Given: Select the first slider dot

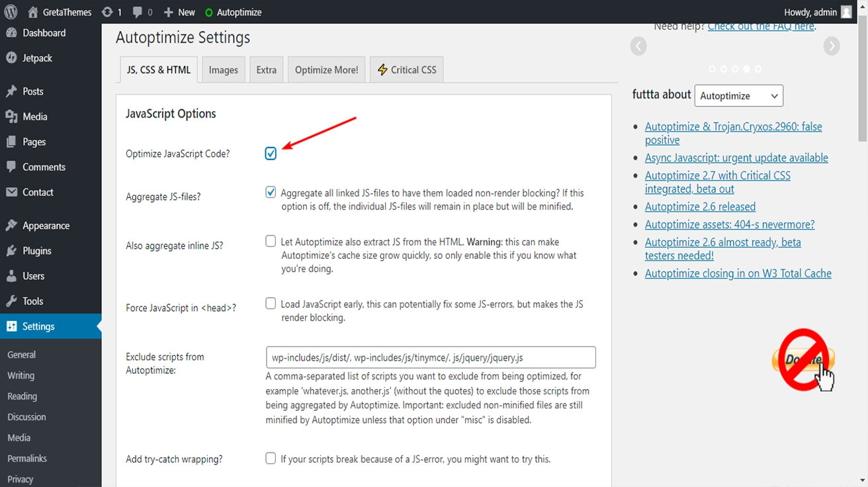Looking at the screenshot, I should point(713,69).
